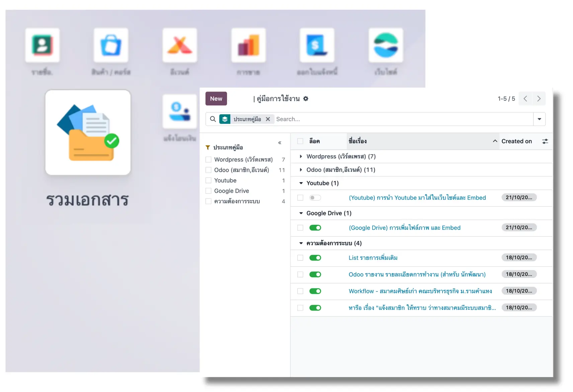
Task: Click into the Search input field
Action: tap(402, 119)
